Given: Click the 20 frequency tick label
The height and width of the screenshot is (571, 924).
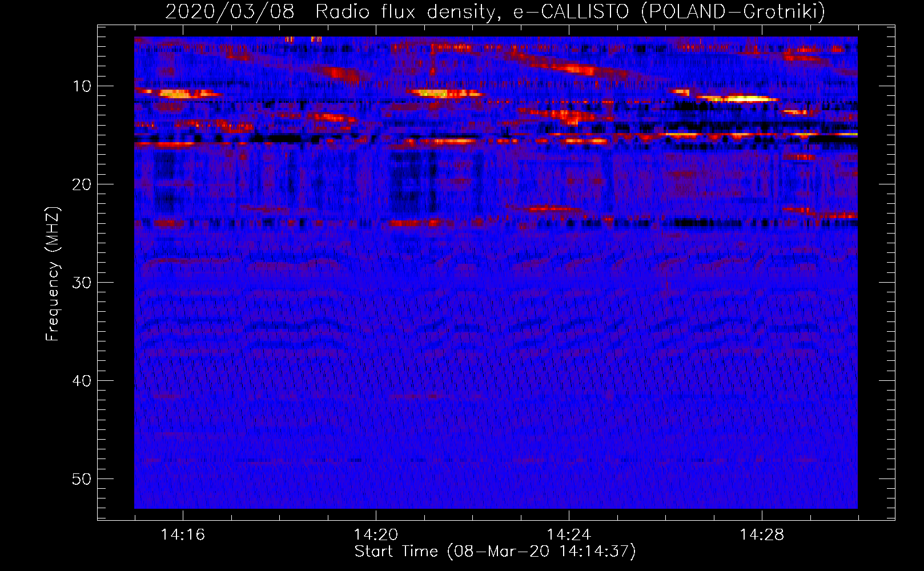Looking at the screenshot, I should (82, 184).
